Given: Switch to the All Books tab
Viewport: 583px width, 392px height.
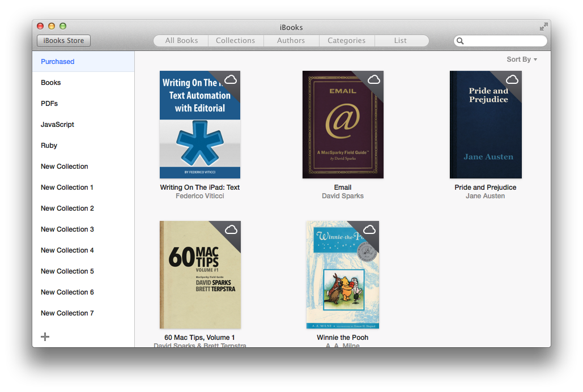Looking at the screenshot, I should tap(181, 41).
